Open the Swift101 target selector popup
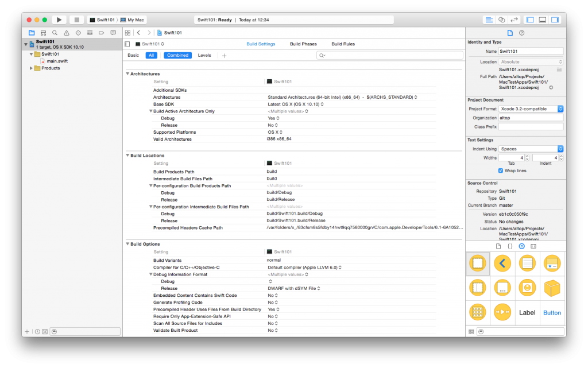Viewport: 588px width, 368px height. coord(150,44)
